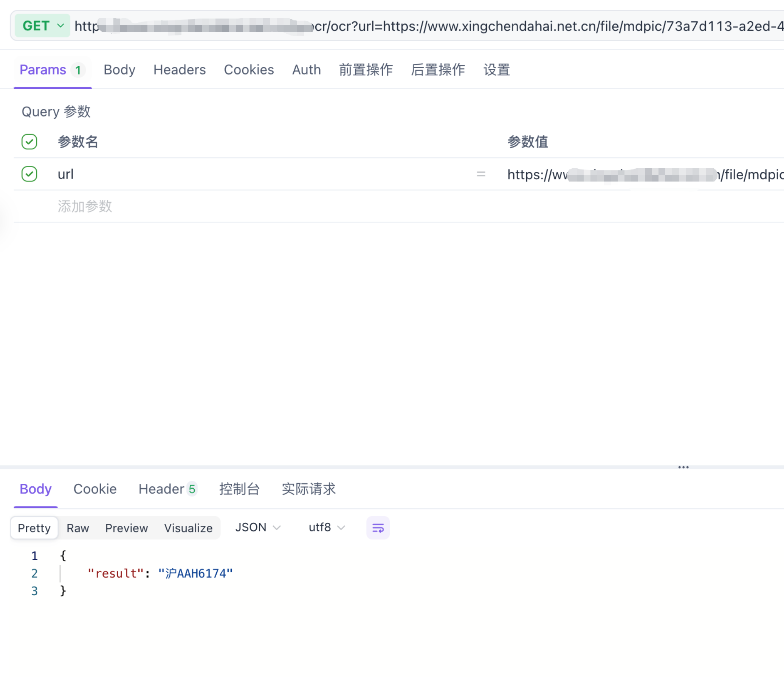Toggle word wrap in the response viewer
Viewport: 784px width, 677px height.
click(378, 528)
